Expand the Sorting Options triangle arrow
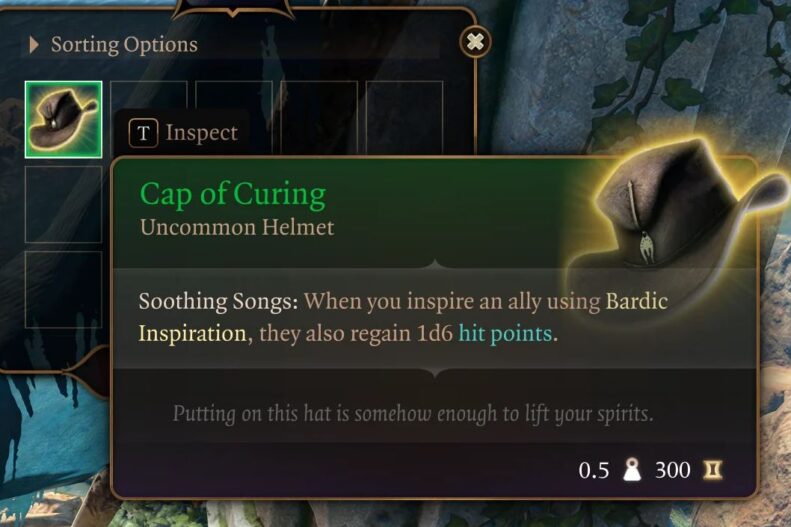The image size is (791, 527). (x=34, y=45)
